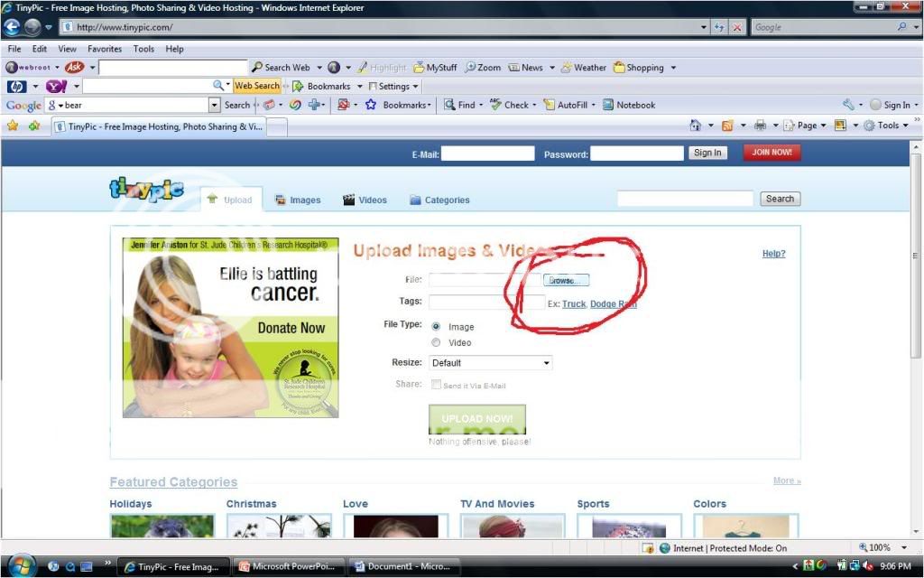Click the JOIN NOW! button
Viewport: 924px width, 578px height.
[772, 153]
